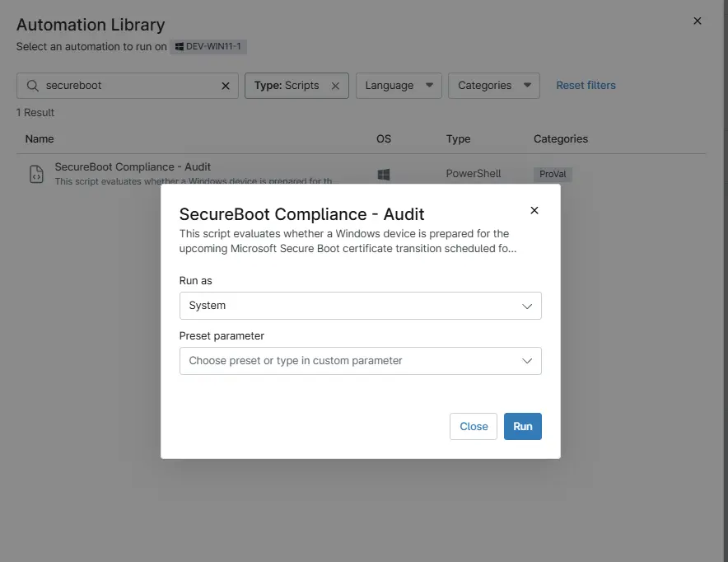Close the Automation Library panel
Screen dimensions: 728x562
coord(698,21)
